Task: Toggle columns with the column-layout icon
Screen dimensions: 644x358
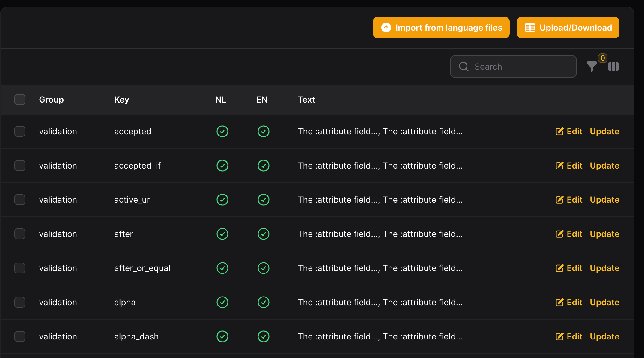Action: [613, 67]
